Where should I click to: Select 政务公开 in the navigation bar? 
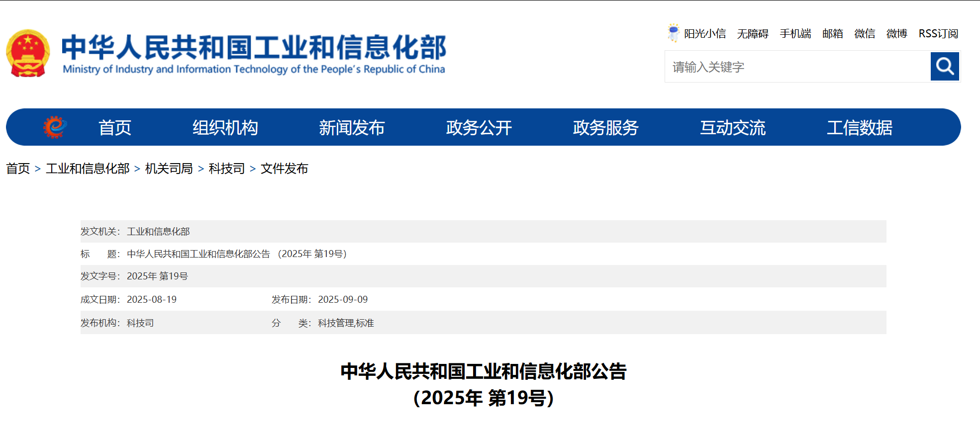point(479,128)
